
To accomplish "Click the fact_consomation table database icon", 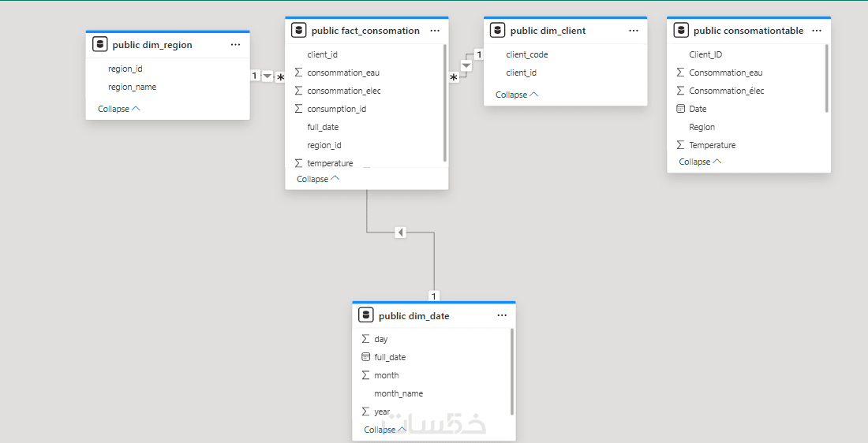I will (x=298, y=31).
